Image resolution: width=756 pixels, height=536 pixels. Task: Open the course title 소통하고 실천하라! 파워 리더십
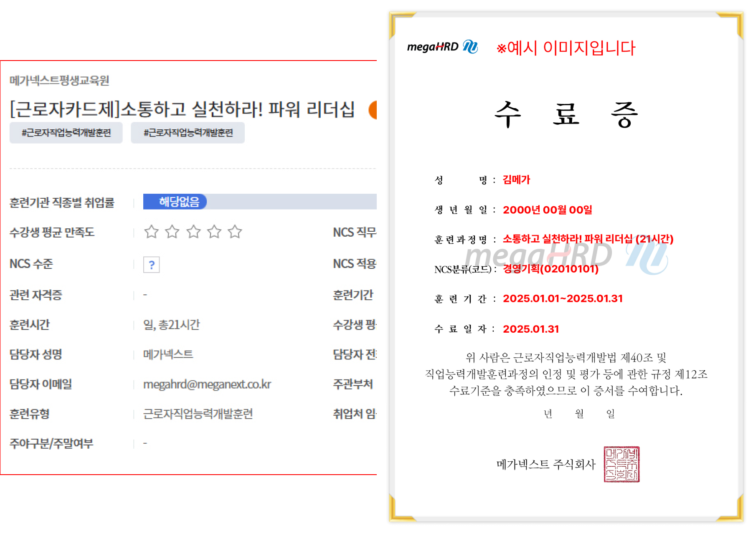182,109
